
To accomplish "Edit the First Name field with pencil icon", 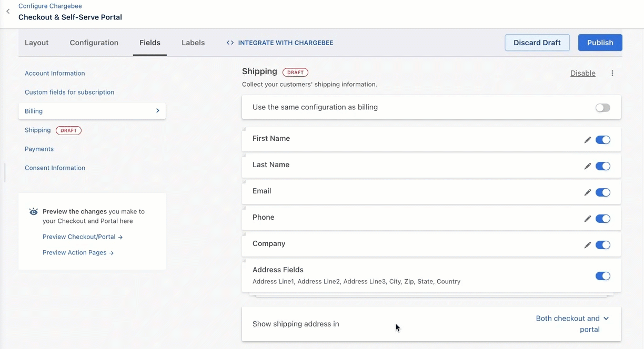I will 588,140.
